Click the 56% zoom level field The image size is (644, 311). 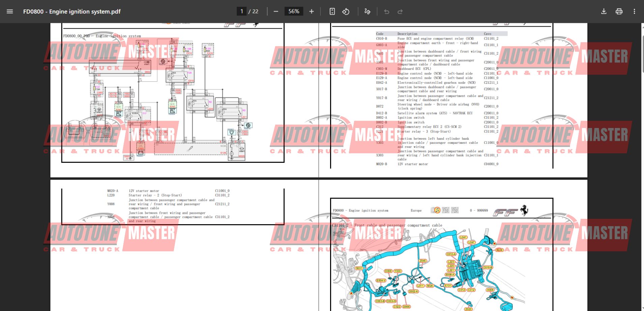coord(294,11)
